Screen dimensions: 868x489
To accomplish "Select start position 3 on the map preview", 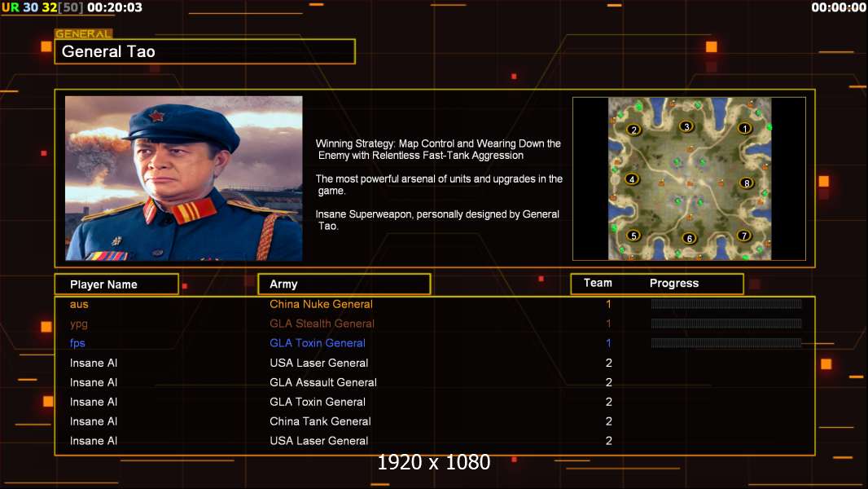I will pos(686,127).
